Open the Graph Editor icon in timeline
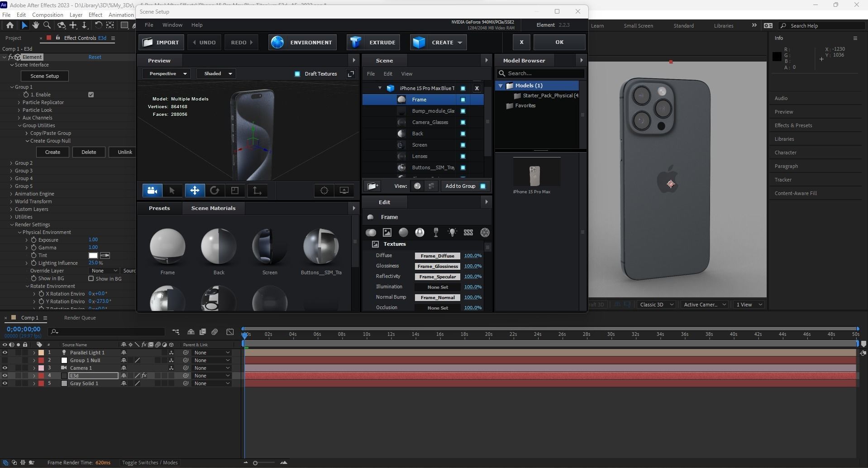 pyautogui.click(x=230, y=332)
